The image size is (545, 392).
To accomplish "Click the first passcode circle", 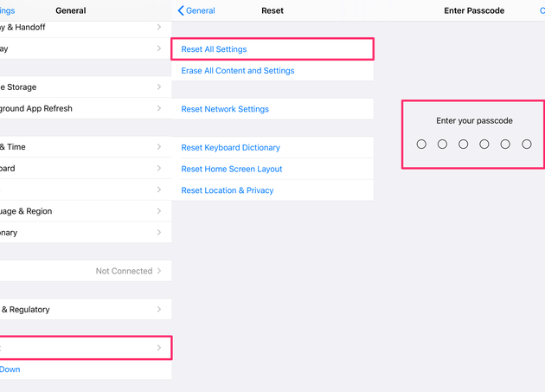I will [421, 145].
